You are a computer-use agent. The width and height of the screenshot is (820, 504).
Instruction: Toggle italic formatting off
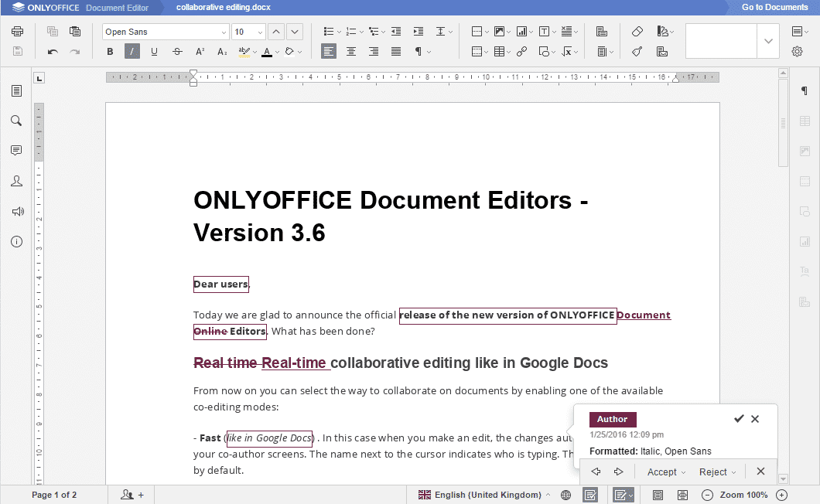132,52
